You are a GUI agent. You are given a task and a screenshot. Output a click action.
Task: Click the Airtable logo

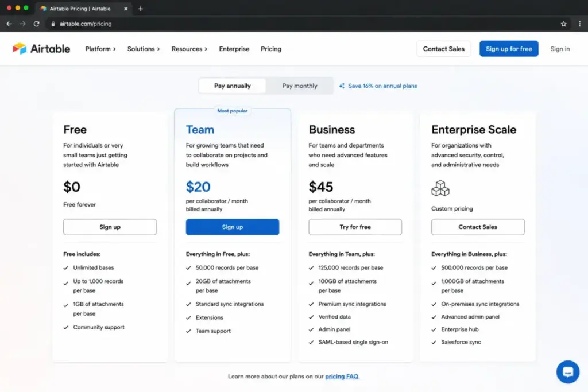[x=41, y=49]
